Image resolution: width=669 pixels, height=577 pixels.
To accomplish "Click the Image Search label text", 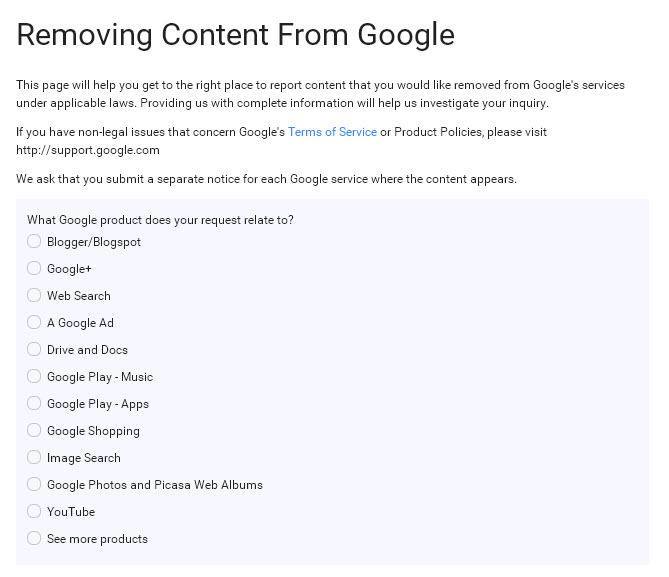I will [x=84, y=458].
